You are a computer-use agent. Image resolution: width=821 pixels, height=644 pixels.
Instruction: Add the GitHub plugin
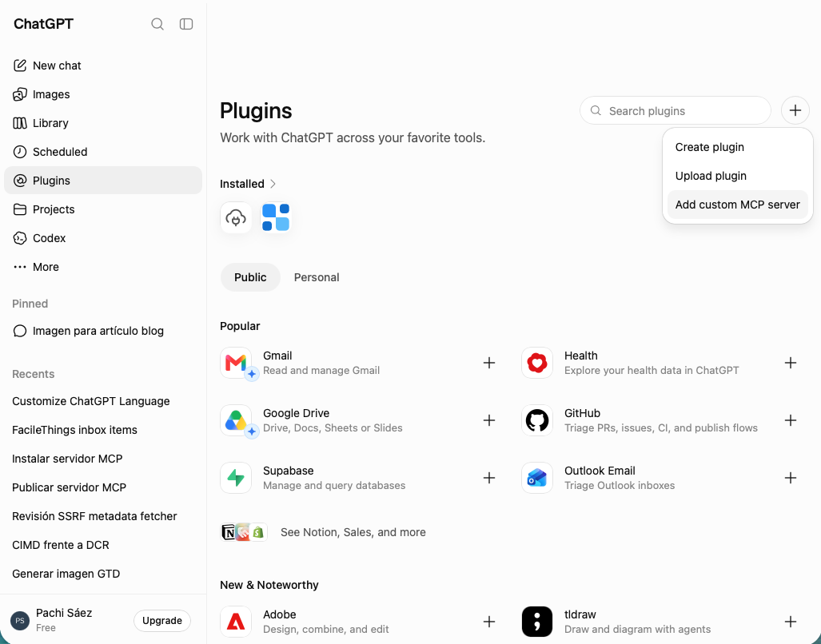click(x=791, y=420)
